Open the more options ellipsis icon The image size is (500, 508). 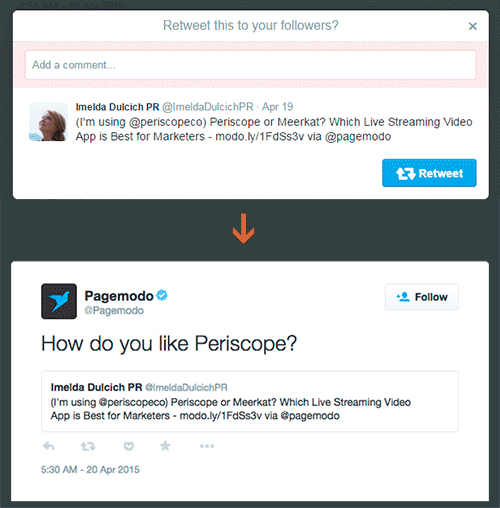tap(207, 446)
